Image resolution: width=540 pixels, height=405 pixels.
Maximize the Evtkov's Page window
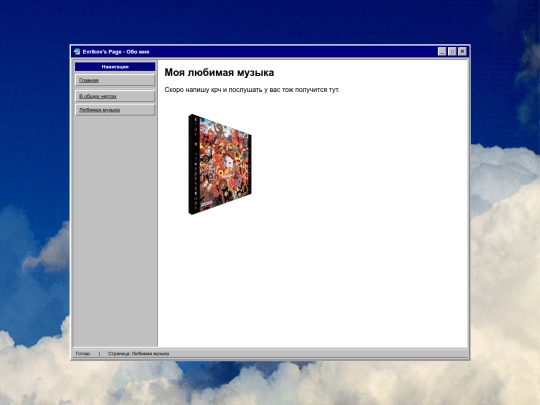point(452,52)
